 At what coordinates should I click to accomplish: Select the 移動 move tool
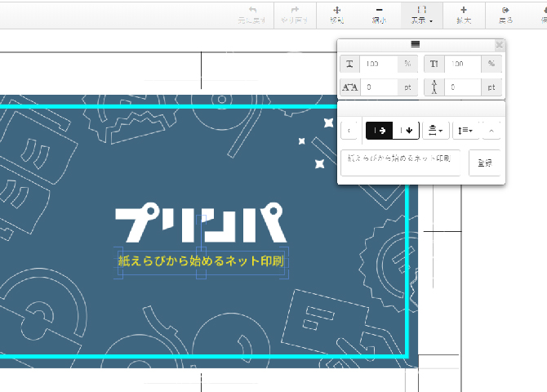337,16
